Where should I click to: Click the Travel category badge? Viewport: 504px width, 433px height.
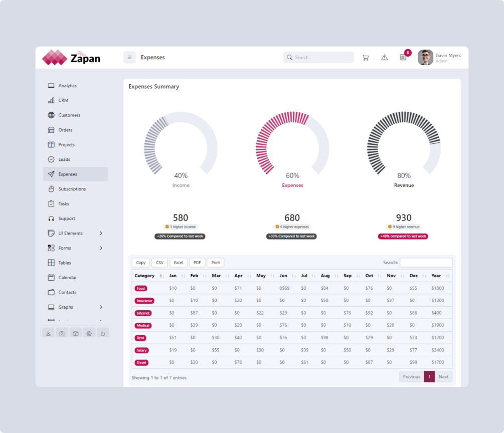(x=141, y=363)
